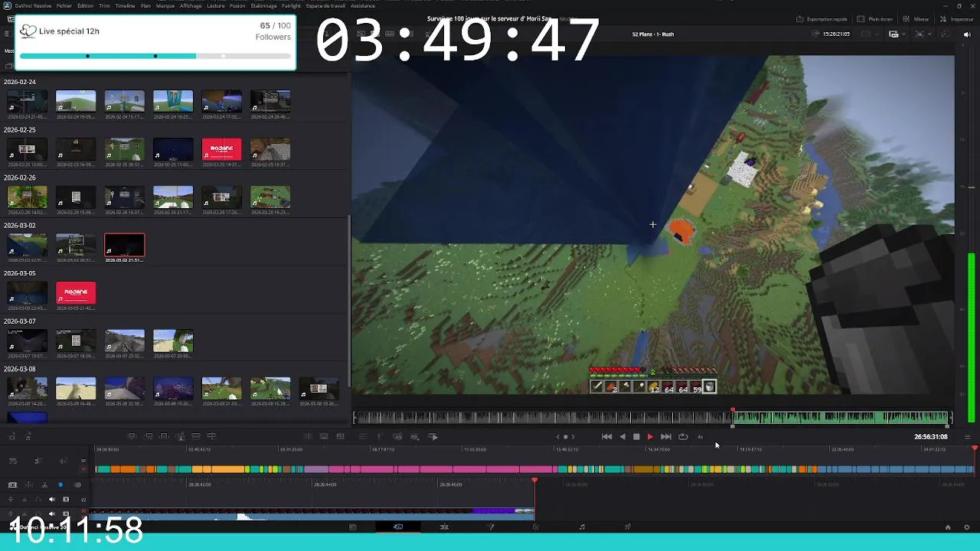Viewport: 980px width, 551px height.
Task: Play in reverse with the left arrow button
Action: [622, 437]
